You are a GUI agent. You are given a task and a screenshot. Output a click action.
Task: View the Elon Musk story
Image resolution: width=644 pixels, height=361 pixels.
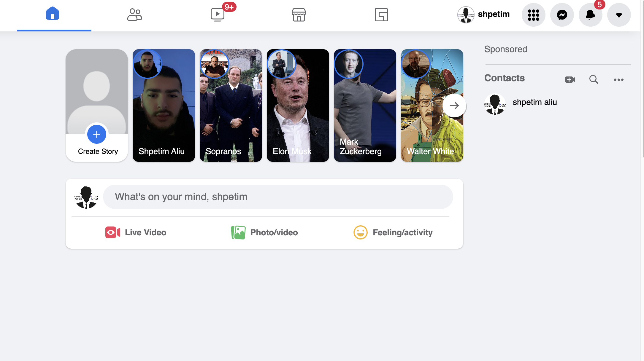click(x=298, y=106)
